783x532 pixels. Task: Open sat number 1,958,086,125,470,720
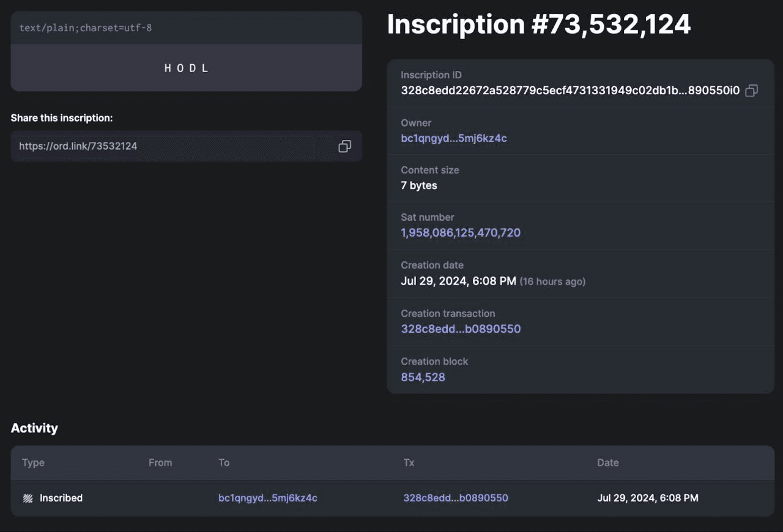click(460, 233)
